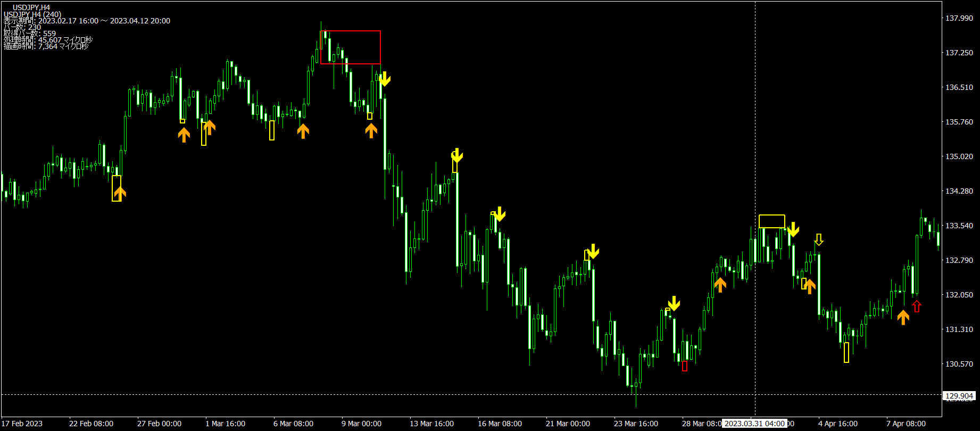Click the '27 Feb 00:00' time label

coord(159,424)
